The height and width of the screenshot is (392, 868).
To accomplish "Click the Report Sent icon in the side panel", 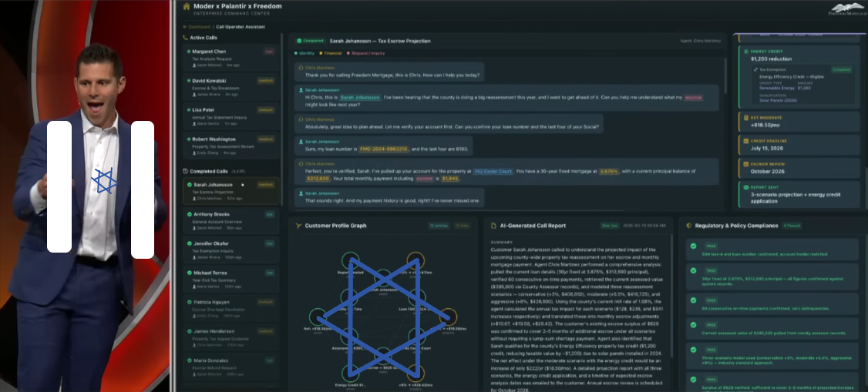I will (747, 187).
